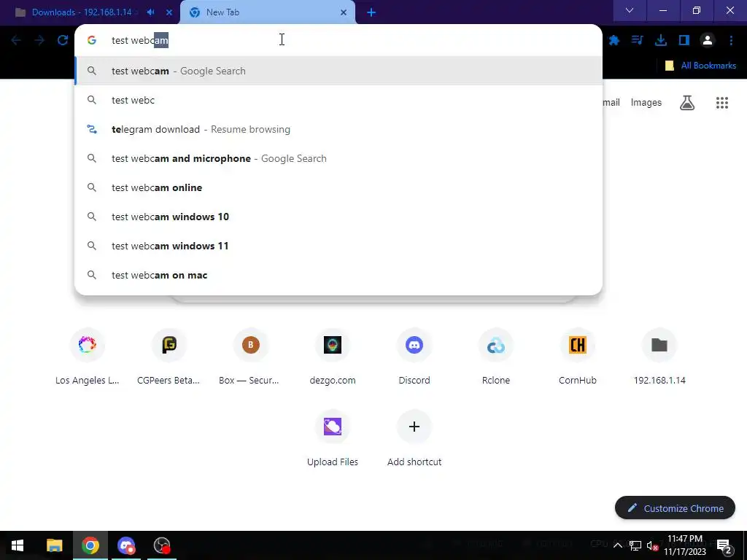Viewport: 747px width, 560px height.
Task: Open the Discord taskbar icon
Action: [x=126, y=545]
